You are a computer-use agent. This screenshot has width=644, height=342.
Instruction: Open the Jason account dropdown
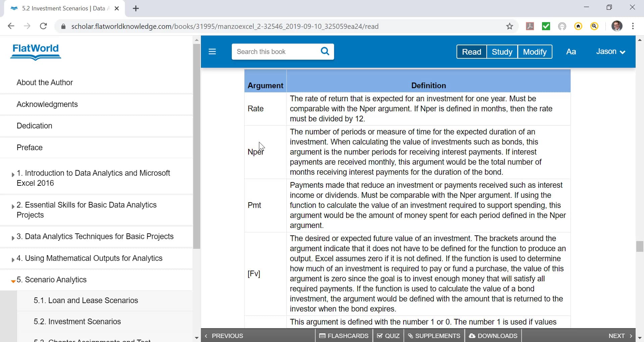(x=610, y=52)
